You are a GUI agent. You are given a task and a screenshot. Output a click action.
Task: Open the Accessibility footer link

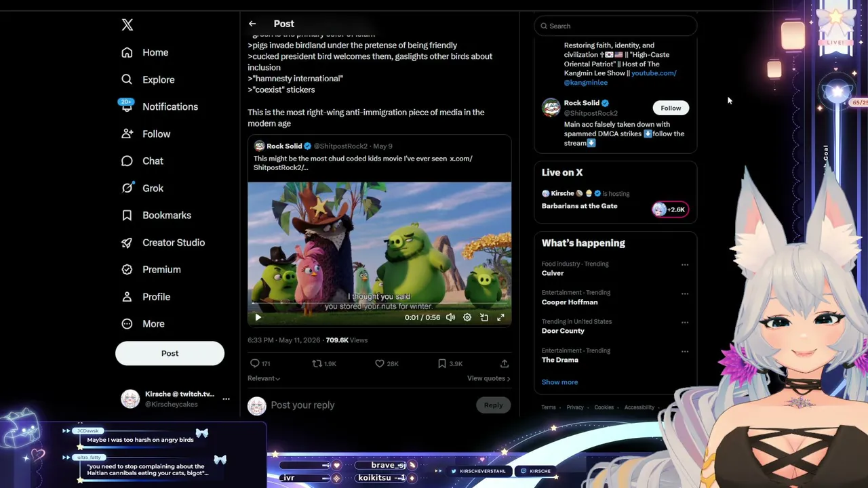tap(639, 407)
